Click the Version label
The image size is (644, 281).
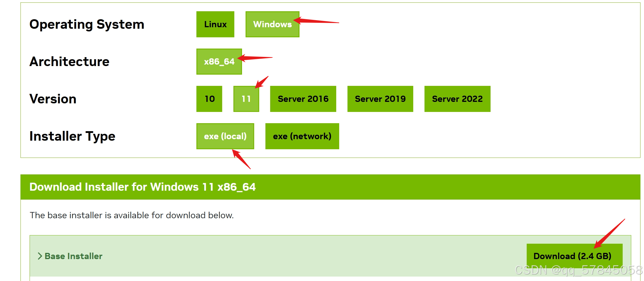53,99
